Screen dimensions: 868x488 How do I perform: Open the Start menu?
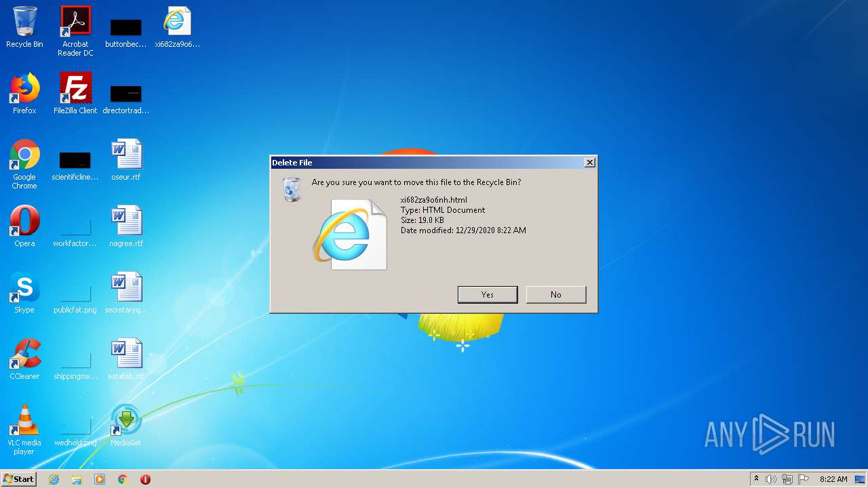19,479
